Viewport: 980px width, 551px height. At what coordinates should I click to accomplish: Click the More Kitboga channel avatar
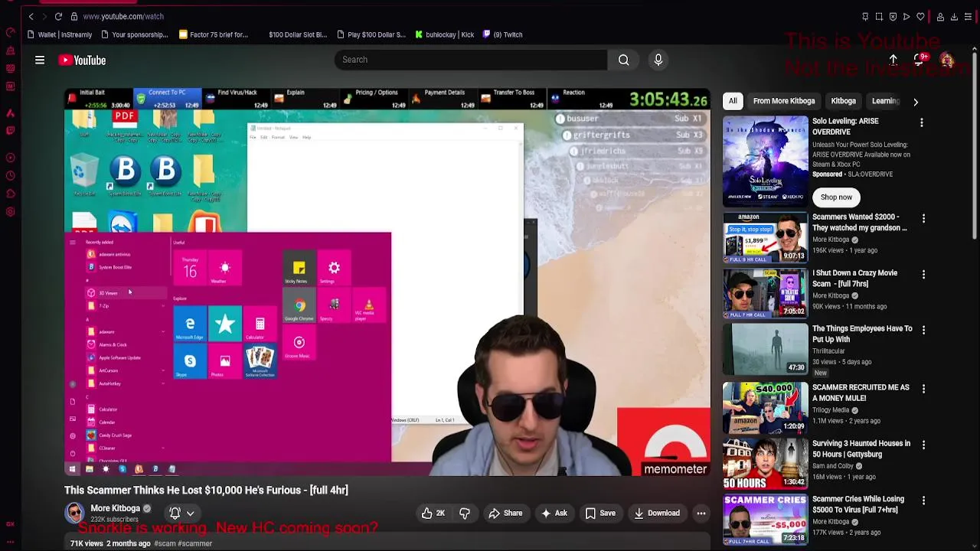tap(74, 513)
